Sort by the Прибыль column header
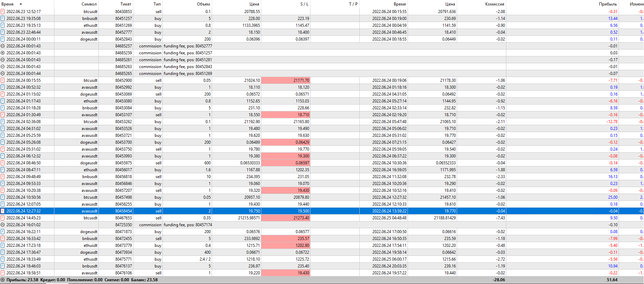This screenshot has width=644, height=284. coord(608,4)
